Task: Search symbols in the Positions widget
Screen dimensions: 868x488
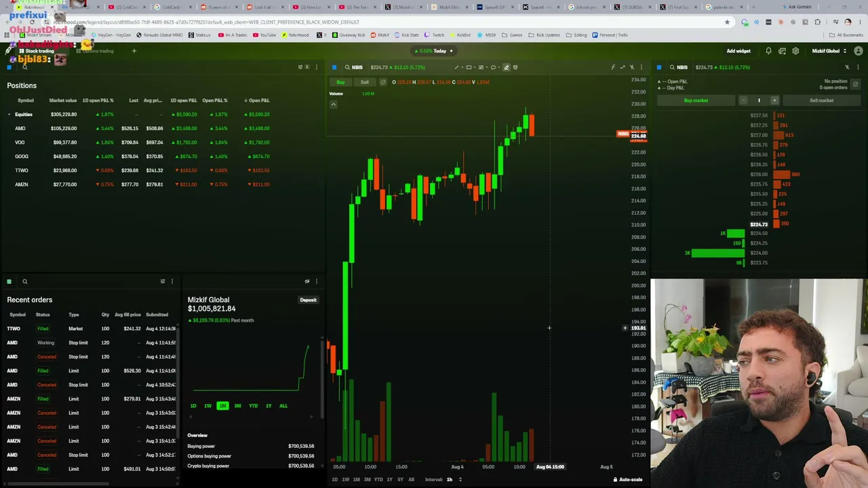Action: click(x=24, y=67)
